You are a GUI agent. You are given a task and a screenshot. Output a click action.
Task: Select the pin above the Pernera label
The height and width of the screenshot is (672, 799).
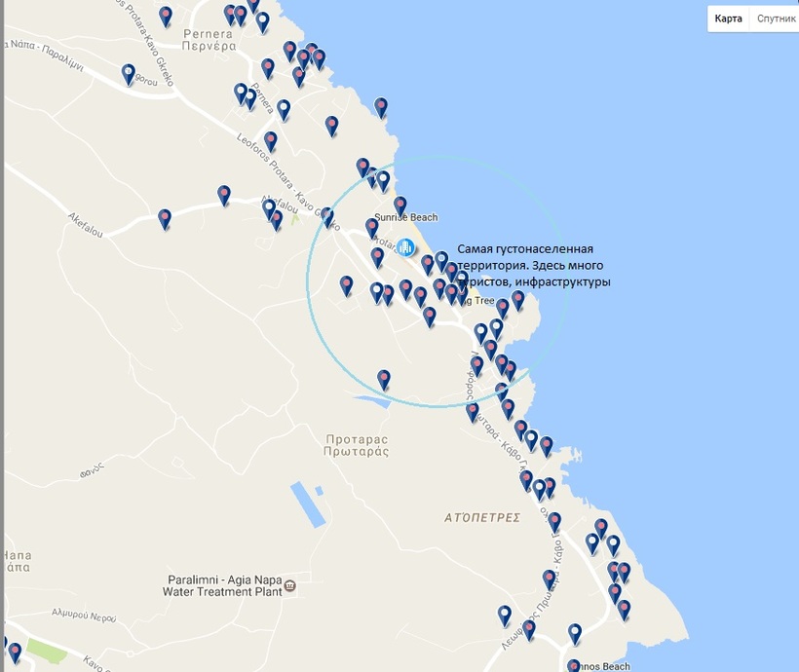[166, 15]
